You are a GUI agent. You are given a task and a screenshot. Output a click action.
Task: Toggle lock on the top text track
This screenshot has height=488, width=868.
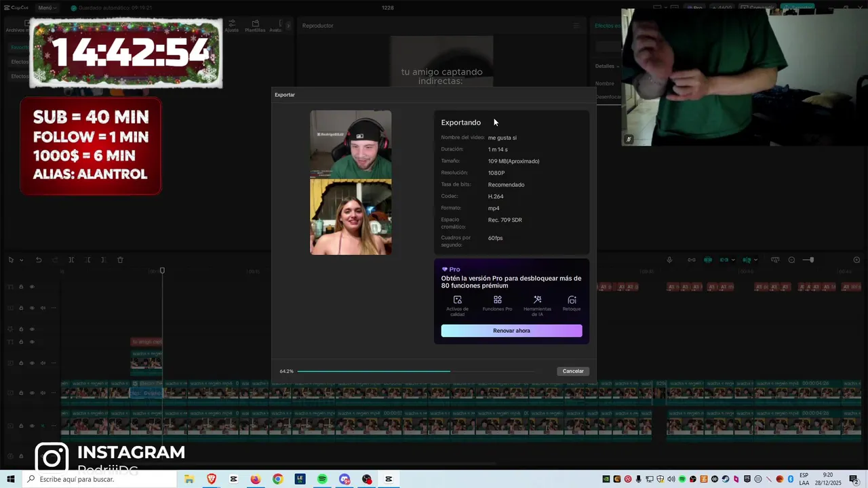coord(21,287)
